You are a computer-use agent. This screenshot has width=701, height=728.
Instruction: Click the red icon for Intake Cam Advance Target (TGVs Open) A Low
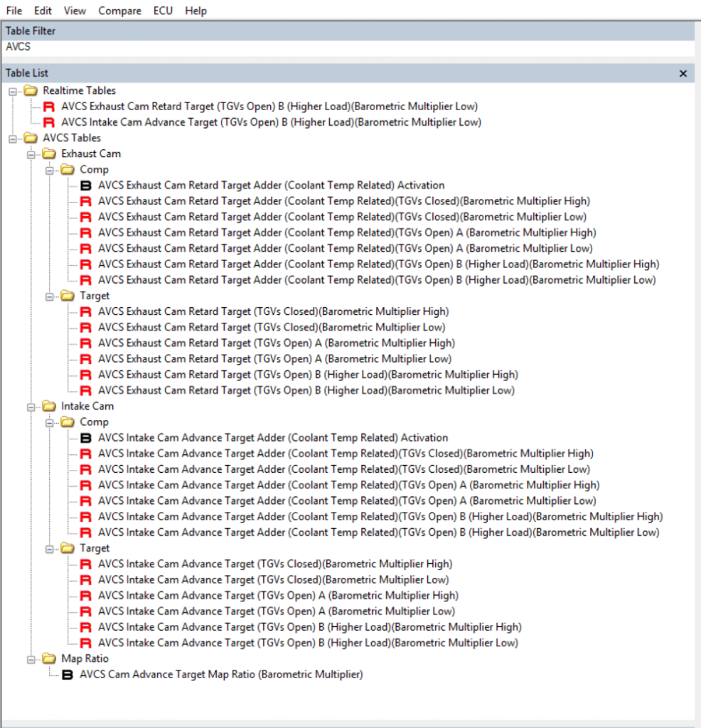pos(86,611)
